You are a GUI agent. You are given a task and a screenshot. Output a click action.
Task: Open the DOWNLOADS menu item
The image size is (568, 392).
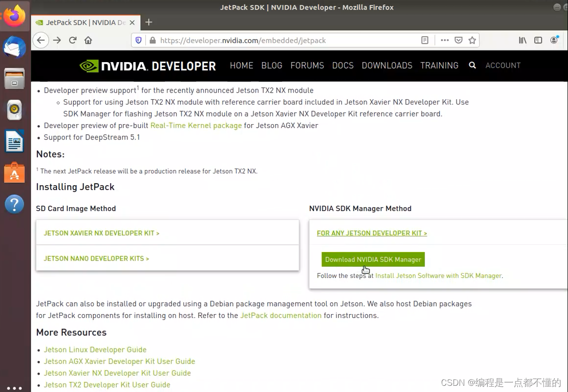coord(387,65)
